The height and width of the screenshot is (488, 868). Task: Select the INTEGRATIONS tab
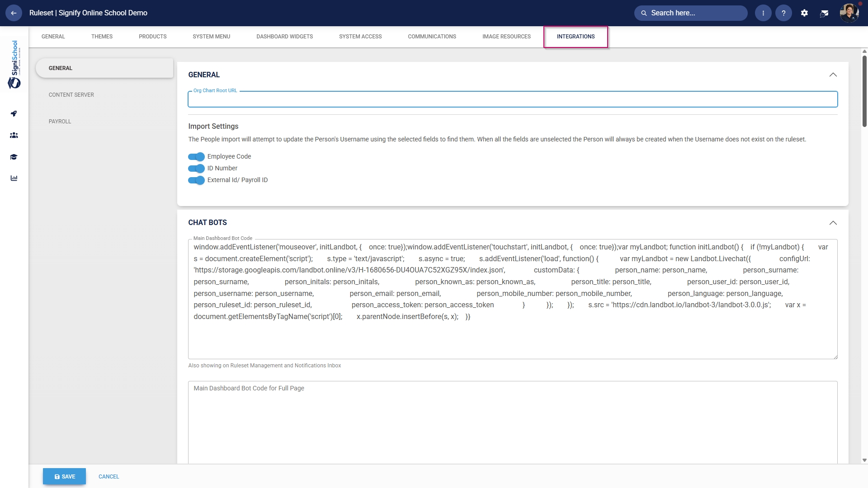576,37
